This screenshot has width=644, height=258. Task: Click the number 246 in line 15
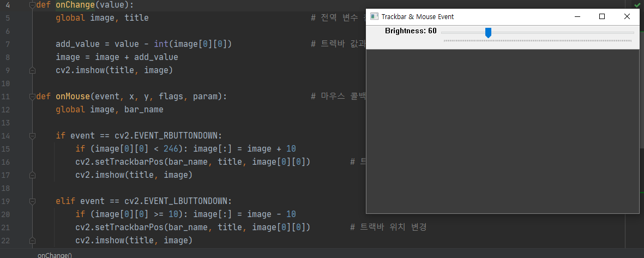(171, 149)
